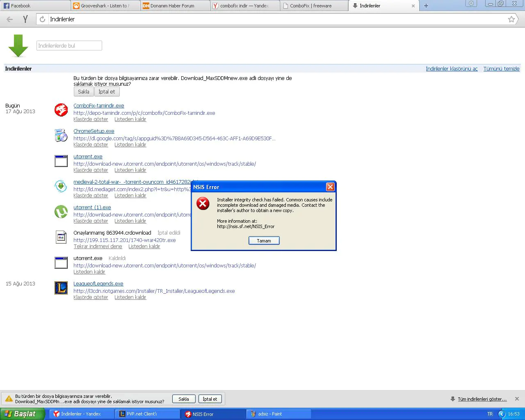Screen dimensions: 525x420
Task: Open the Donanım Haber Forum tab
Action: 175,6
